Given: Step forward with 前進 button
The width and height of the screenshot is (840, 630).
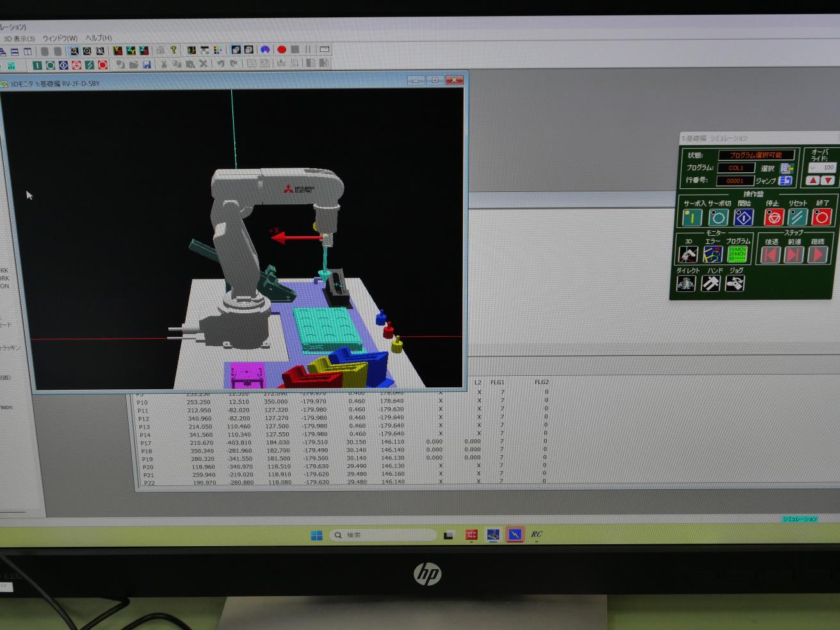Looking at the screenshot, I should pyautogui.click(x=794, y=255).
